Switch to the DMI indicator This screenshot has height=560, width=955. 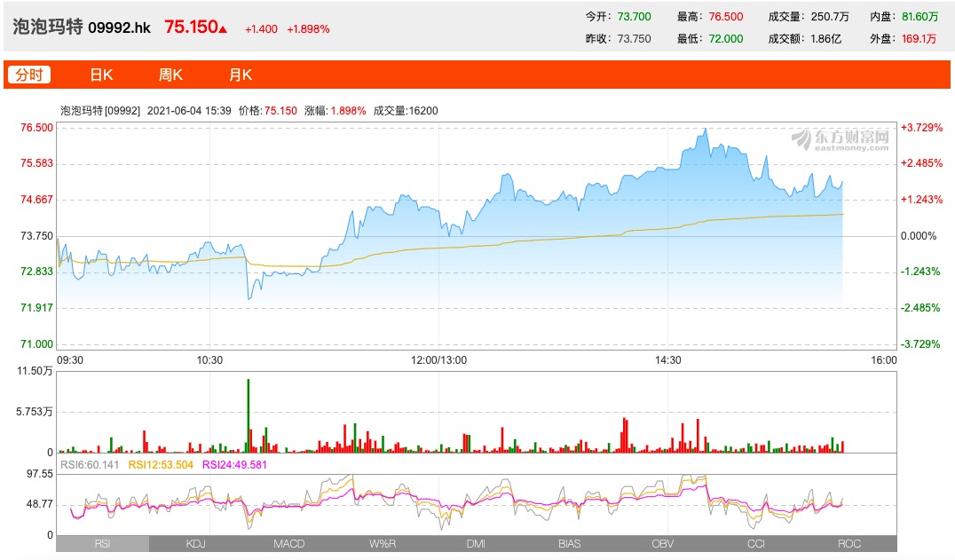point(476,543)
